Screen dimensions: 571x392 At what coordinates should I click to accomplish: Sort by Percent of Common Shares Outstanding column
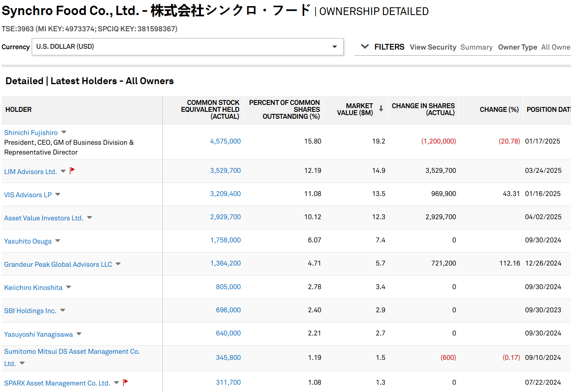click(285, 109)
